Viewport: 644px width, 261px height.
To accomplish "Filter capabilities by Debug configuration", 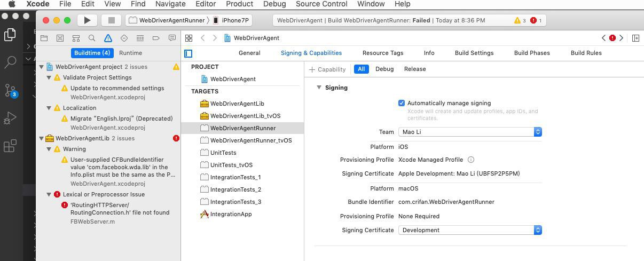I will 384,69.
